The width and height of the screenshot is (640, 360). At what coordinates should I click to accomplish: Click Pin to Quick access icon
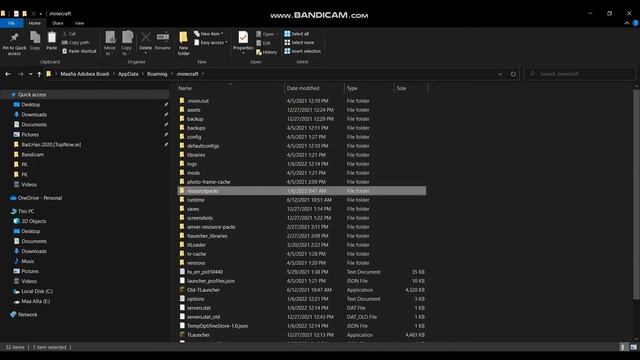click(x=14, y=43)
